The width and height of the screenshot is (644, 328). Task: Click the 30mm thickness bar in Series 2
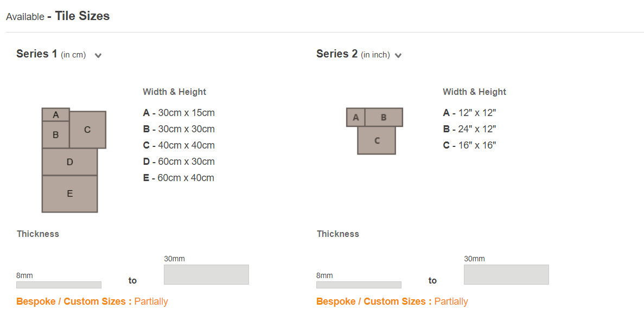506,275
